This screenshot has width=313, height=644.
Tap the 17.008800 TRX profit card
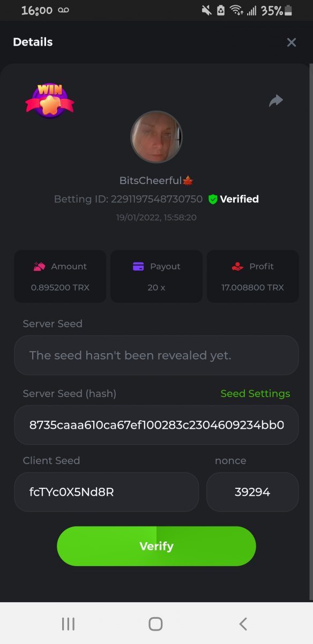pos(252,276)
